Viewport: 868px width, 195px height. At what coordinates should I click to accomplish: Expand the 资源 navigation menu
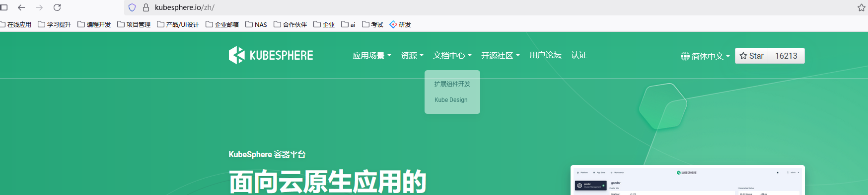(412, 56)
